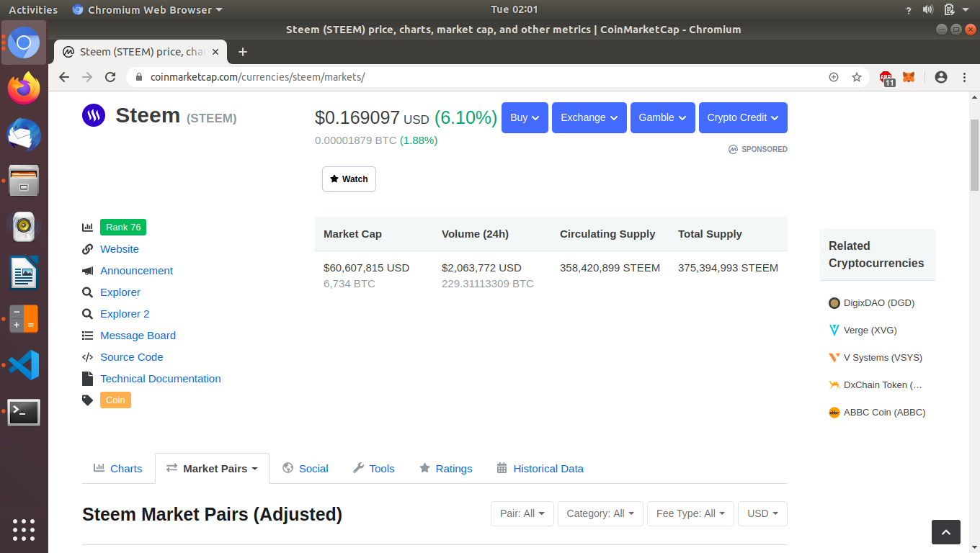Viewport: 980px width, 553px height.
Task: Open the Fee Type: All filter
Action: point(690,513)
